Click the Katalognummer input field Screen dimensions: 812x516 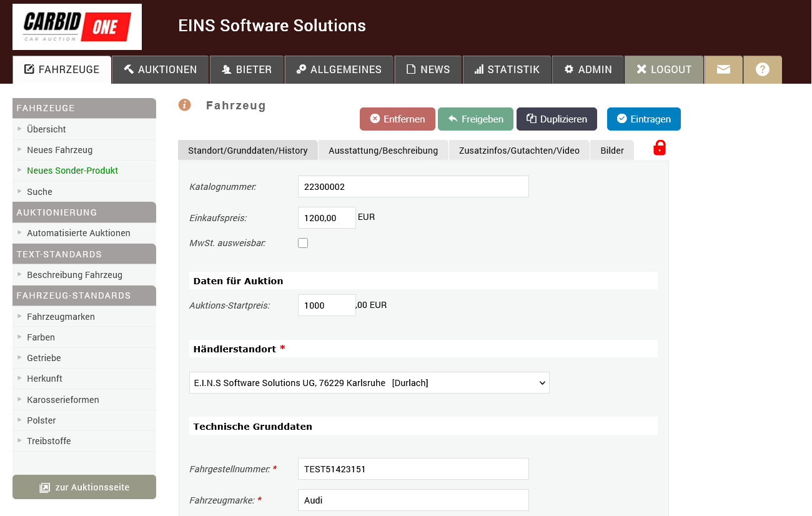pos(413,187)
